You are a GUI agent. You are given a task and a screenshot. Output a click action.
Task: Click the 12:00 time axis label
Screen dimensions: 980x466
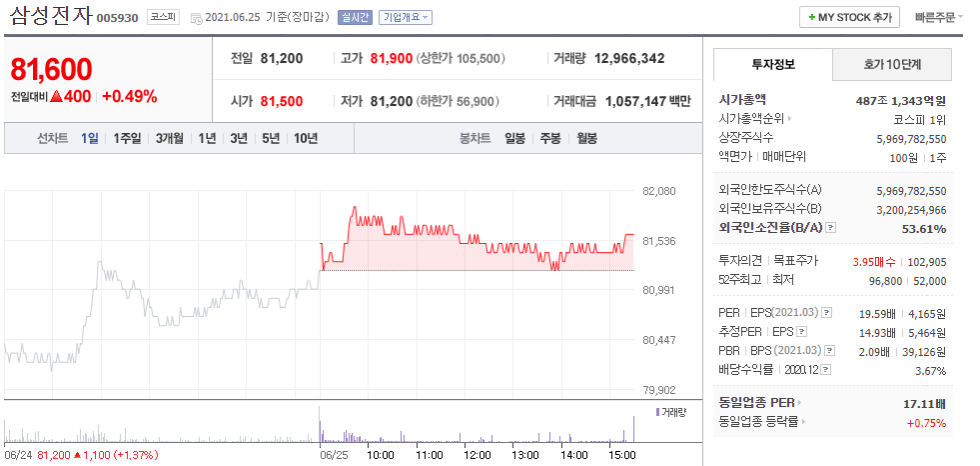pyautogui.click(x=478, y=455)
